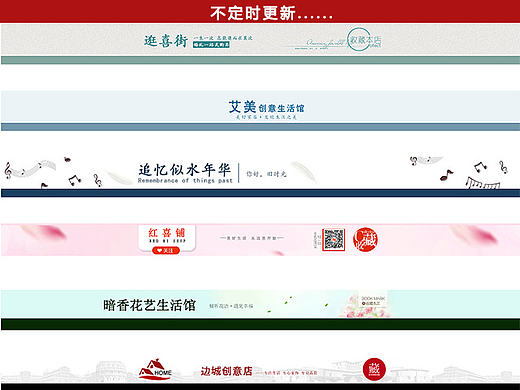Screen dimensions: 520x390
Task: Click the 追忆似水年华 heading
Action: click(184, 170)
